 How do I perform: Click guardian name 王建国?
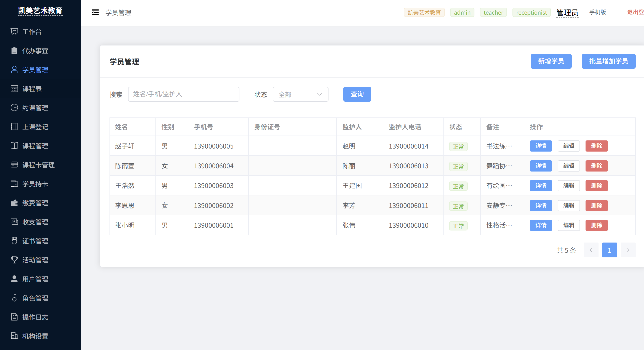point(352,186)
